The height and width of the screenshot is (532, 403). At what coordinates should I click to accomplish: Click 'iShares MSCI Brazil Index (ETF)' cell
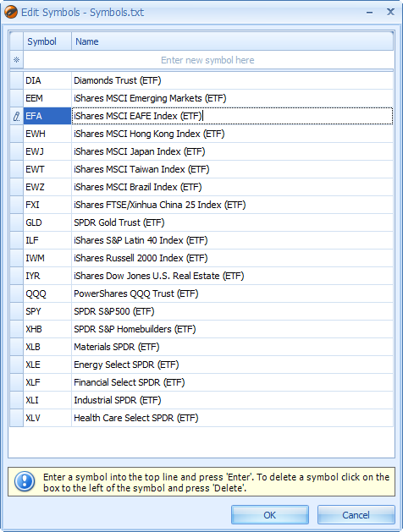pyautogui.click(x=232, y=187)
